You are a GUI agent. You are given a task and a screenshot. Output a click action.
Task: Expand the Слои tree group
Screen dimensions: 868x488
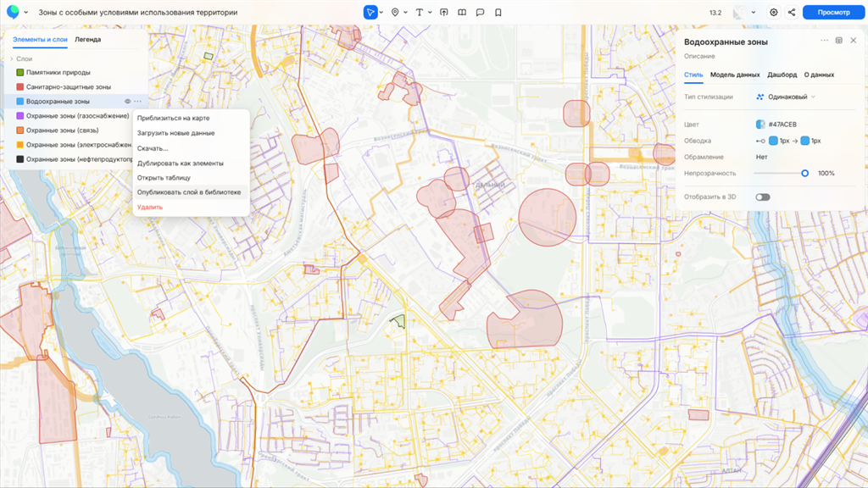coord(12,59)
